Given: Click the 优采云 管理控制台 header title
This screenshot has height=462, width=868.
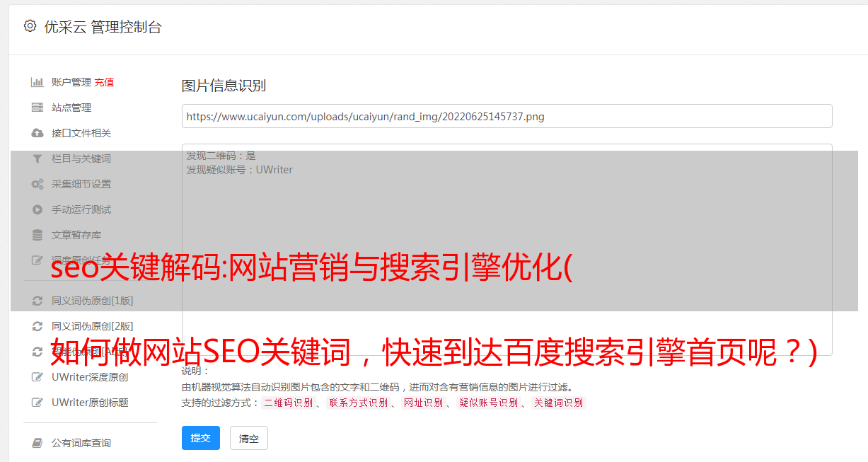Looking at the screenshot, I should [x=103, y=27].
